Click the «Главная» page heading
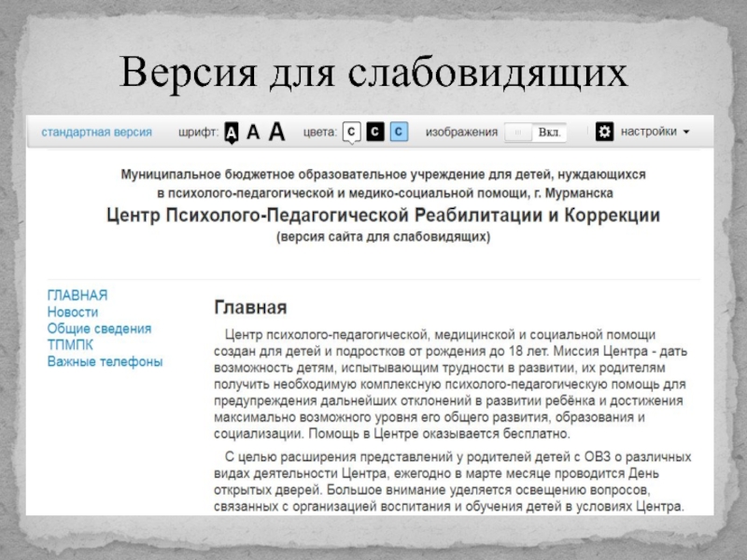 point(250,308)
